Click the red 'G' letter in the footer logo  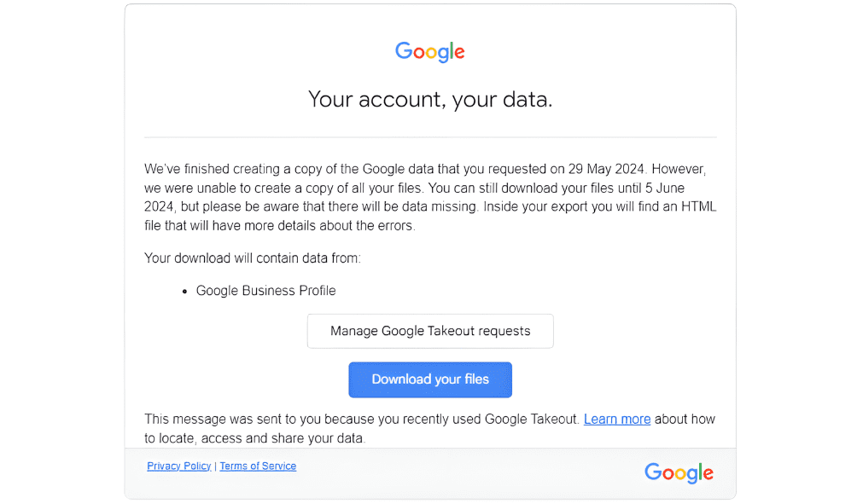click(x=653, y=472)
